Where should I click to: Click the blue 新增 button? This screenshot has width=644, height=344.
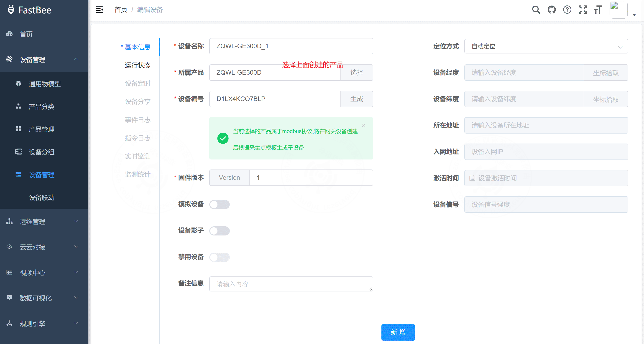(x=398, y=332)
